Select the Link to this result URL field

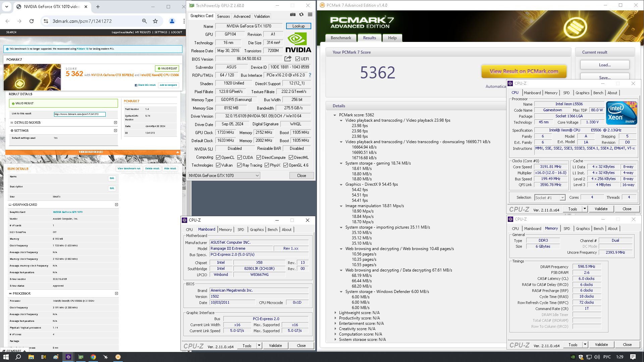pyautogui.click(x=80, y=114)
